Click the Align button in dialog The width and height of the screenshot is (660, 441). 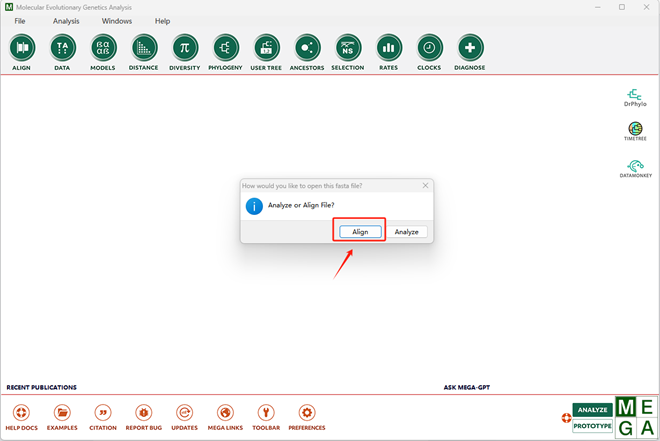coord(360,232)
